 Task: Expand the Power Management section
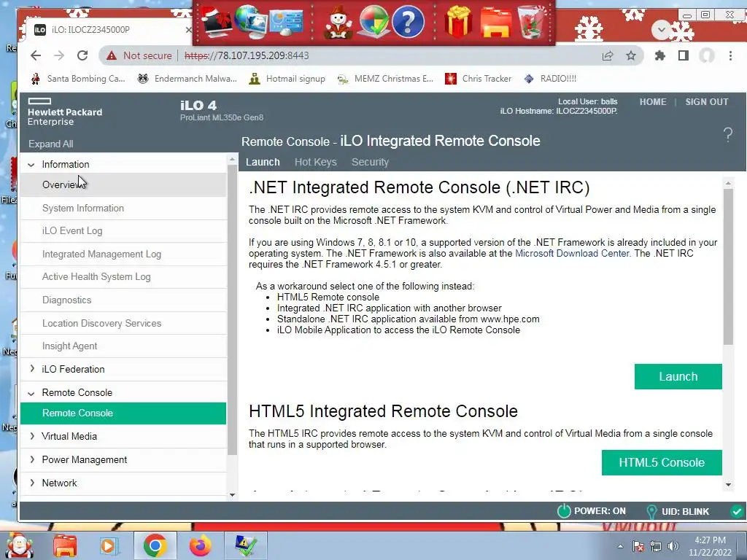coord(32,459)
